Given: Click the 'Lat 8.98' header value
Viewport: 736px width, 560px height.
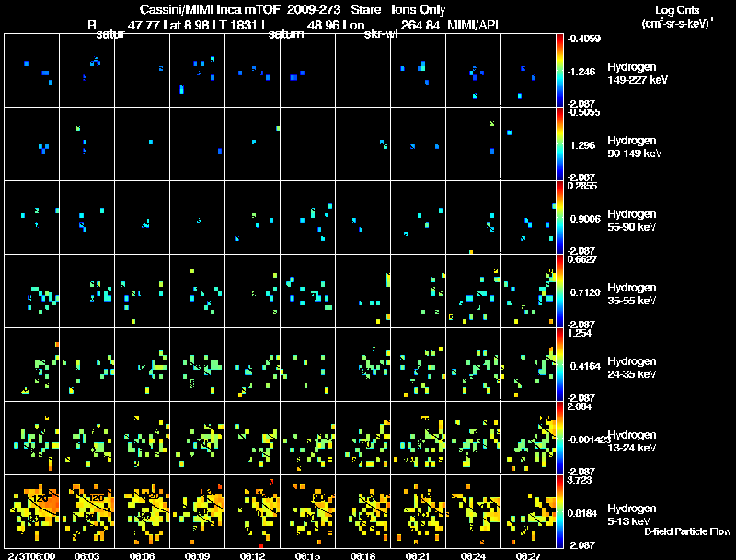Looking at the screenshot, I should coord(187,26).
